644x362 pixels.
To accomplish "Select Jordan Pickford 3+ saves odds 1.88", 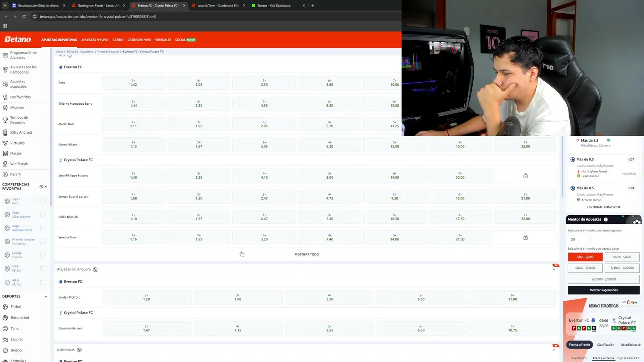I will 238,297.
